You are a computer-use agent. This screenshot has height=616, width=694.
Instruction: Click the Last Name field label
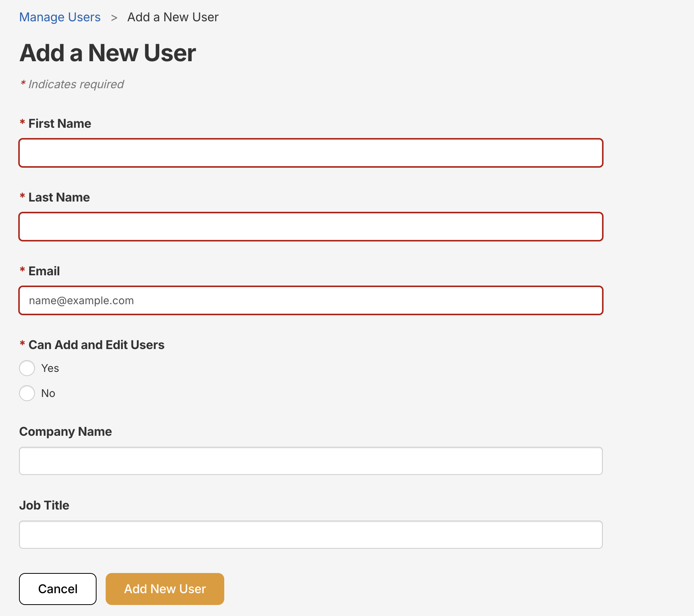pos(59,197)
